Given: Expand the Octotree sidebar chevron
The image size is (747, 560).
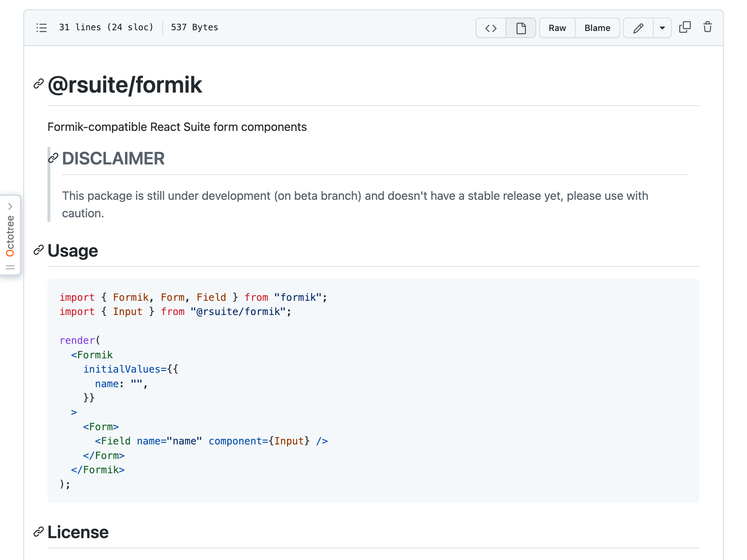Looking at the screenshot, I should [x=10, y=206].
